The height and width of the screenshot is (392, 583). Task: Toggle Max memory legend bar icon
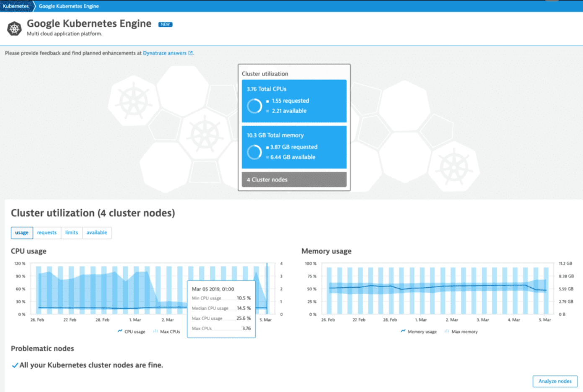[447, 331]
